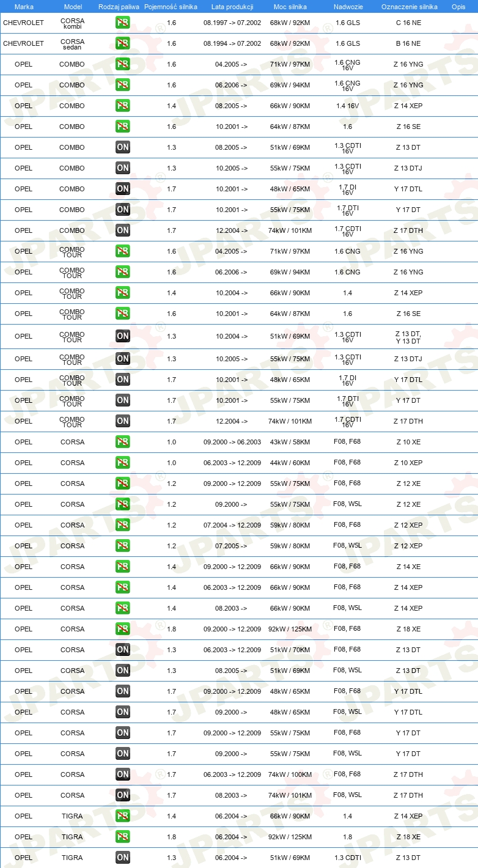Click PB icon in Corsa 07.2004 -> 12.2009 row
Image resolution: width=478 pixels, height=868 pixels.
pos(122,525)
